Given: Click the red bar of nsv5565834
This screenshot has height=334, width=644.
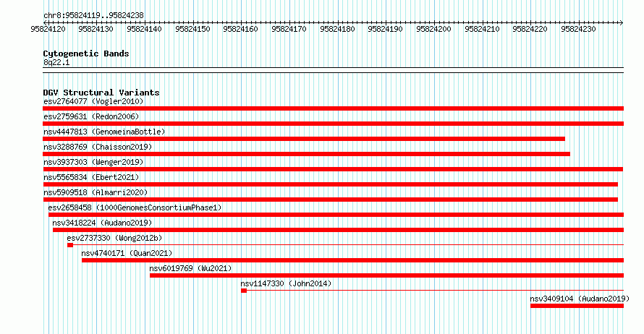Looking at the screenshot, I should [330, 184].
